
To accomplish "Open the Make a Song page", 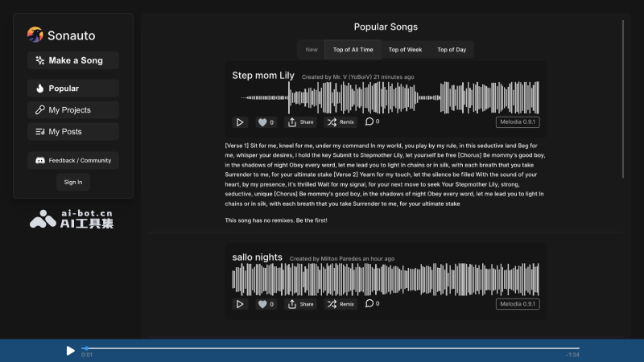I will (73, 60).
